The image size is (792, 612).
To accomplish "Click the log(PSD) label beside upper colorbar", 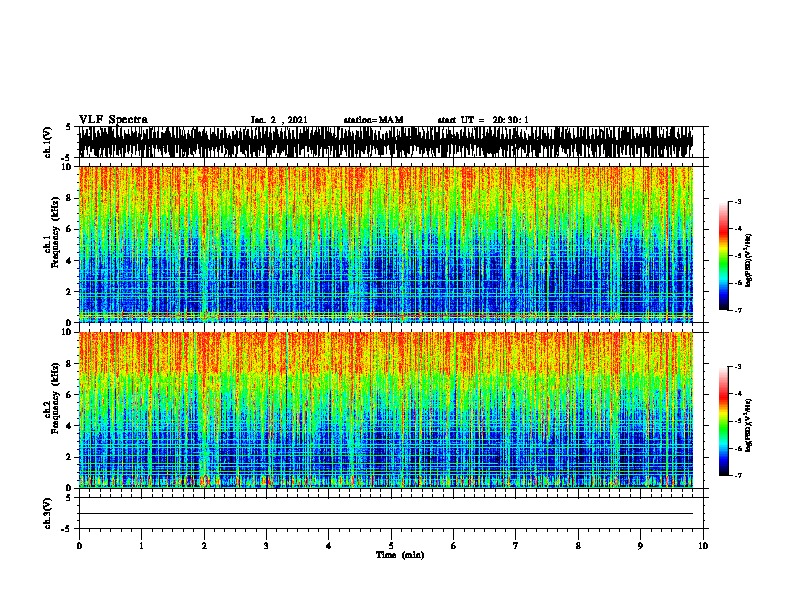I will tap(748, 261).
